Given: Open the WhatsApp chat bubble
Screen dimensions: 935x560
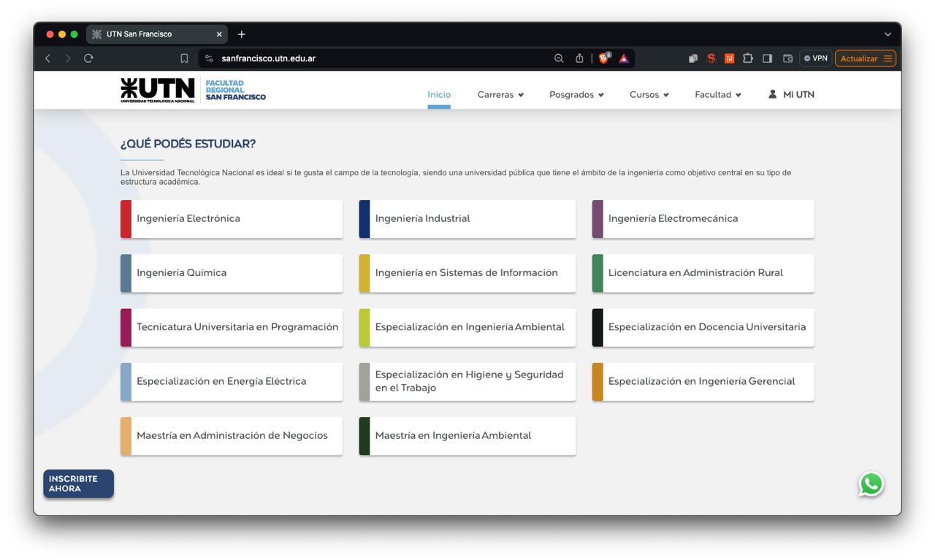Looking at the screenshot, I should (x=871, y=484).
